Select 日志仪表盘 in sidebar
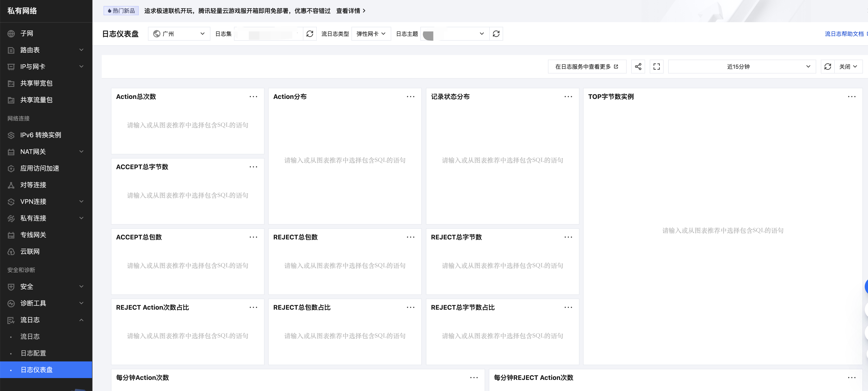Viewport: 868px width, 391px height. coord(46,370)
